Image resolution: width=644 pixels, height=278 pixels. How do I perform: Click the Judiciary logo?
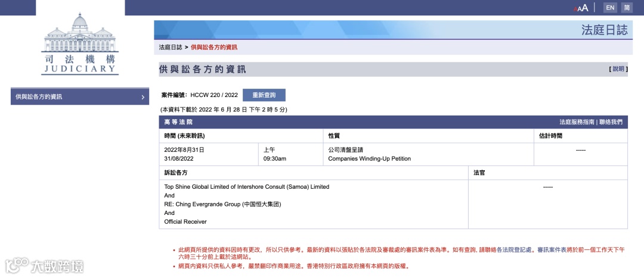(80, 43)
